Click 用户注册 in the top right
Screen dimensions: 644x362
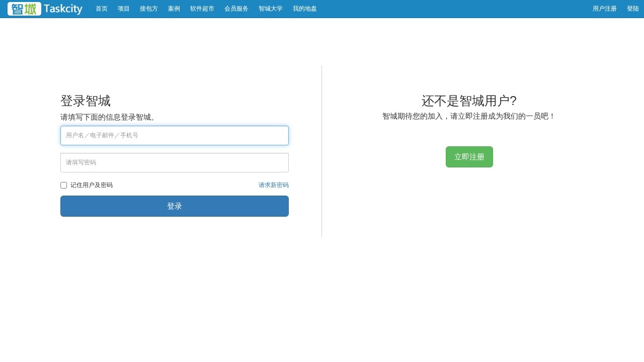tap(605, 9)
